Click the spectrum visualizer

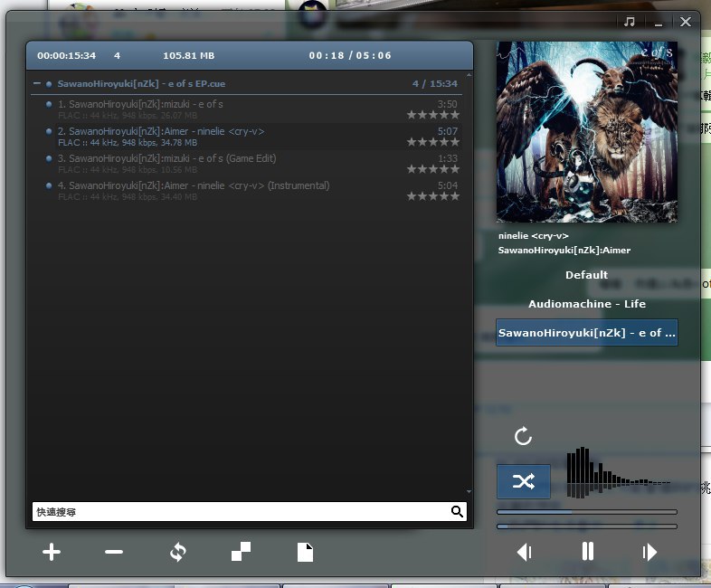point(619,472)
